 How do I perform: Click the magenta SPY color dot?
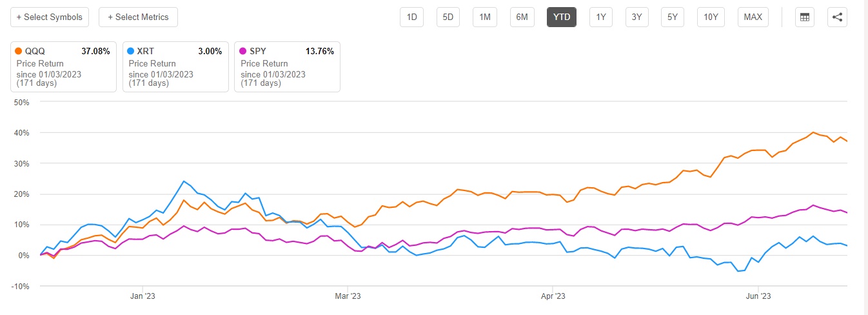pos(242,52)
